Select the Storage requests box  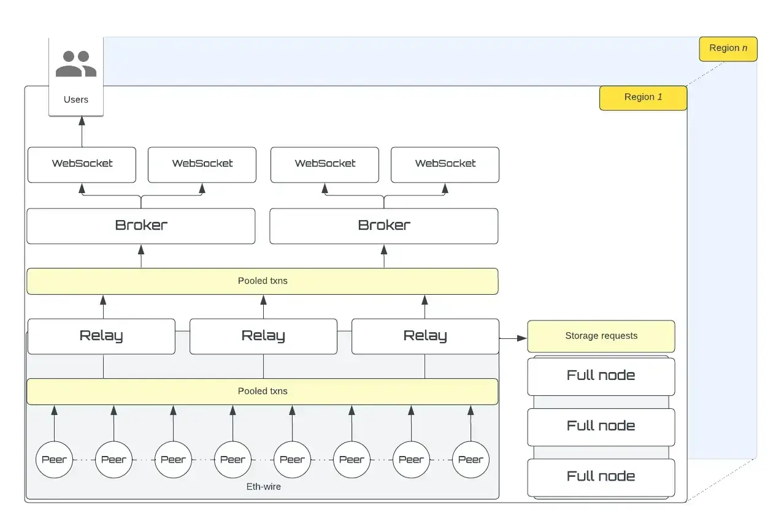click(601, 336)
